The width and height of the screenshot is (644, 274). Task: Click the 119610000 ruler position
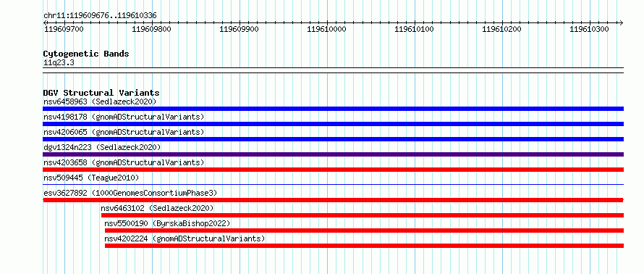click(326, 29)
